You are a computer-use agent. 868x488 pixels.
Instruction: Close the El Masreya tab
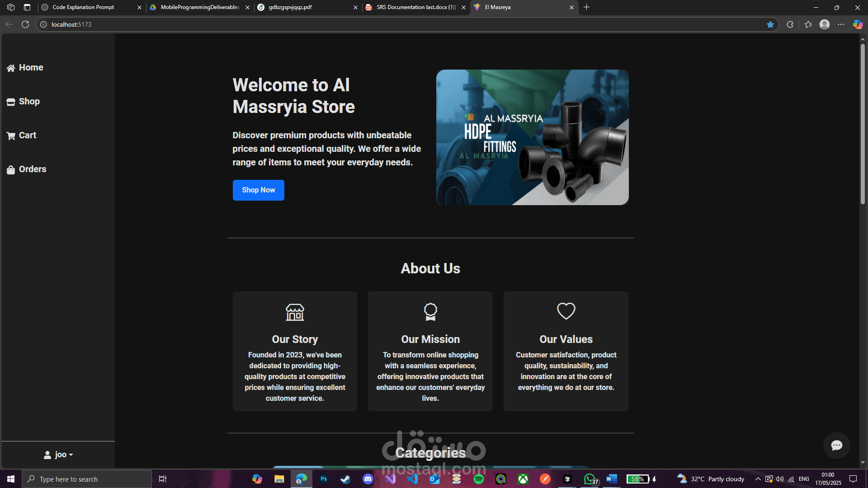pos(571,8)
